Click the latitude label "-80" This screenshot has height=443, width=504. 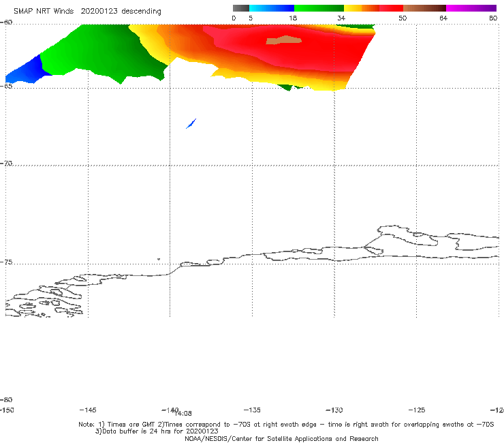6,400
